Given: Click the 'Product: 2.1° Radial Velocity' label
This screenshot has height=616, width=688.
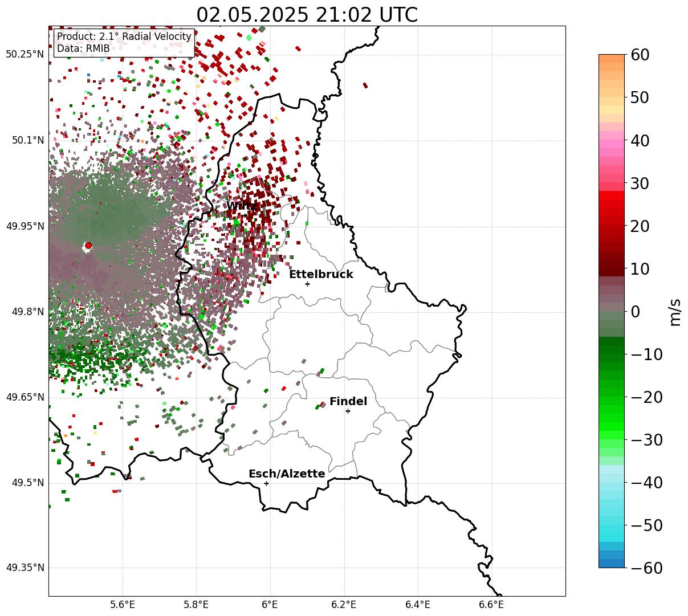Looking at the screenshot, I should [x=124, y=37].
